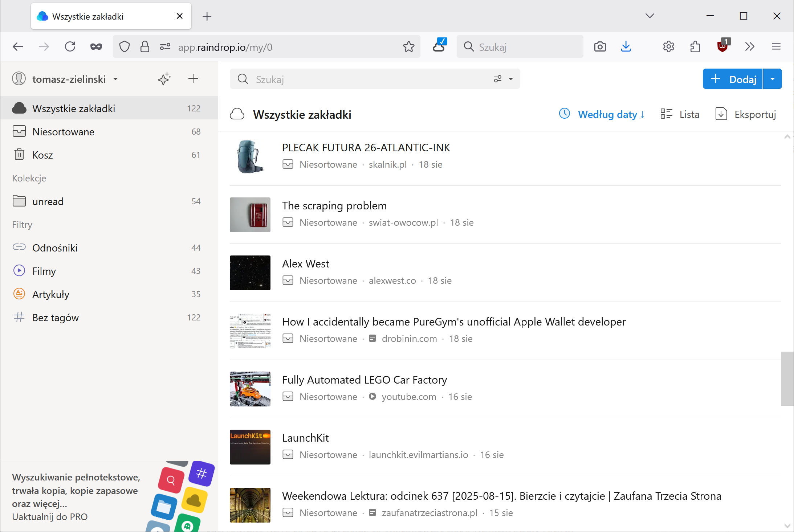Click the plus icon to add a new collection
The width and height of the screenshot is (794, 532).
click(x=193, y=79)
